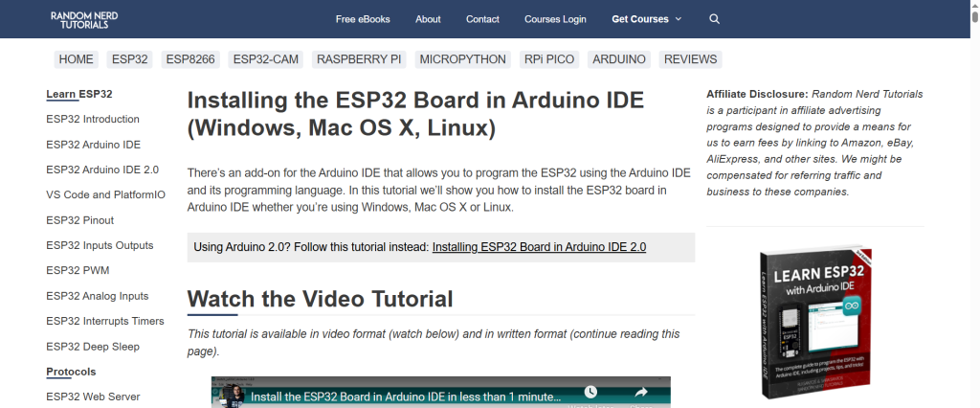This screenshot has width=980, height=408.
Task: Expand the Get Courses dropdown
Action: point(646,19)
